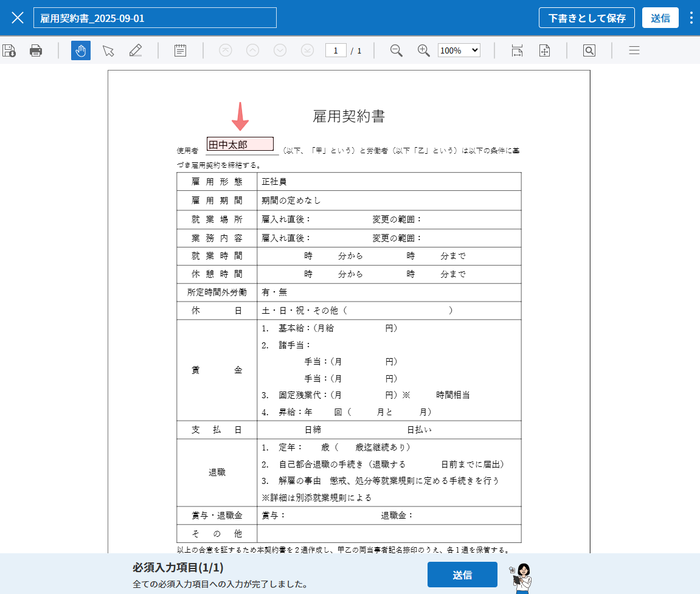Select the arrow pointer tool

point(108,50)
